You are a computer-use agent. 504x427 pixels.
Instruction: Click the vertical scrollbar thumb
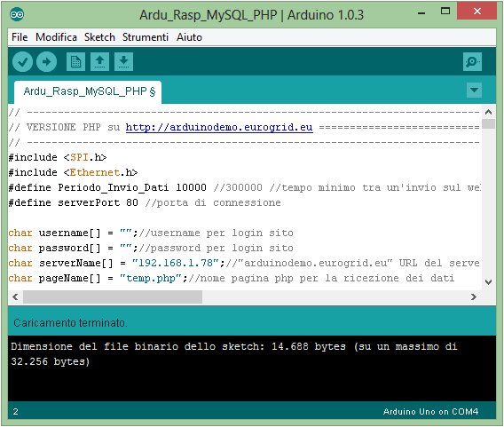click(x=489, y=123)
